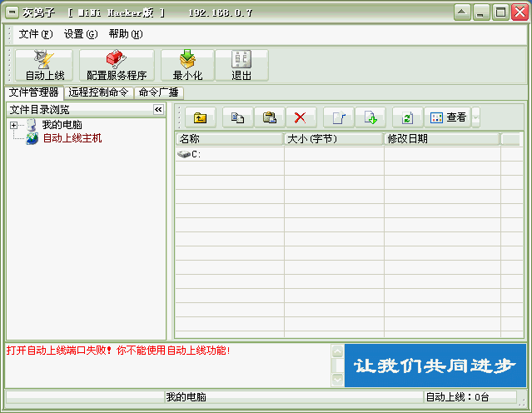The height and width of the screenshot is (413, 532).
Task: Click the copy files icon
Action: tap(237, 117)
